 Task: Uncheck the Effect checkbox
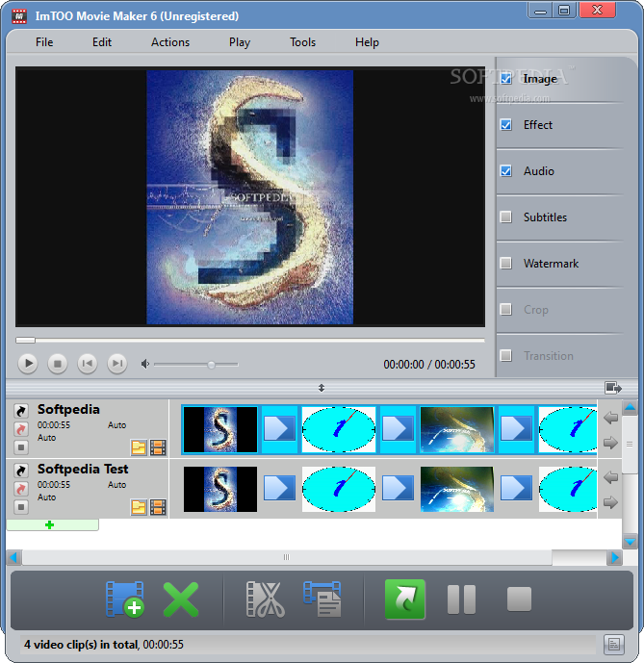(x=506, y=125)
